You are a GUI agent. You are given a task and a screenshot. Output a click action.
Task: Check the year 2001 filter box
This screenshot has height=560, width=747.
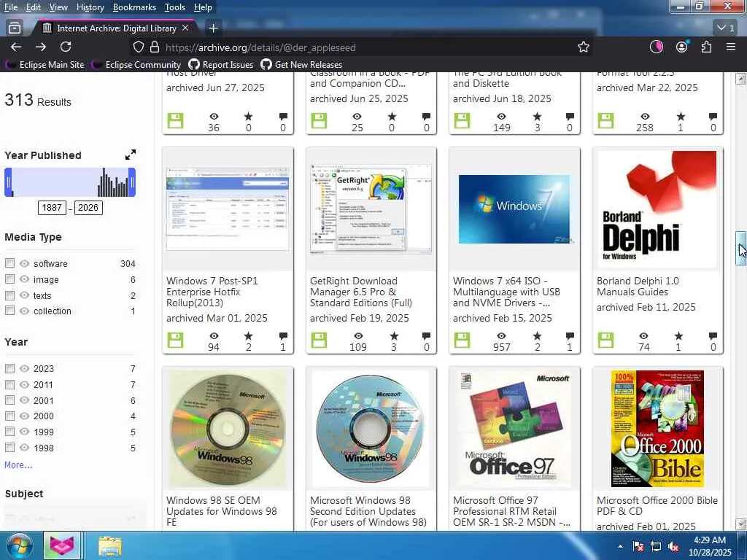(9, 400)
